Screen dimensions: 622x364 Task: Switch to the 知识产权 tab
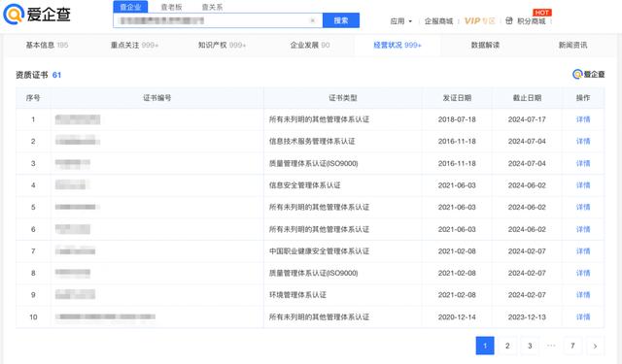[223, 46]
